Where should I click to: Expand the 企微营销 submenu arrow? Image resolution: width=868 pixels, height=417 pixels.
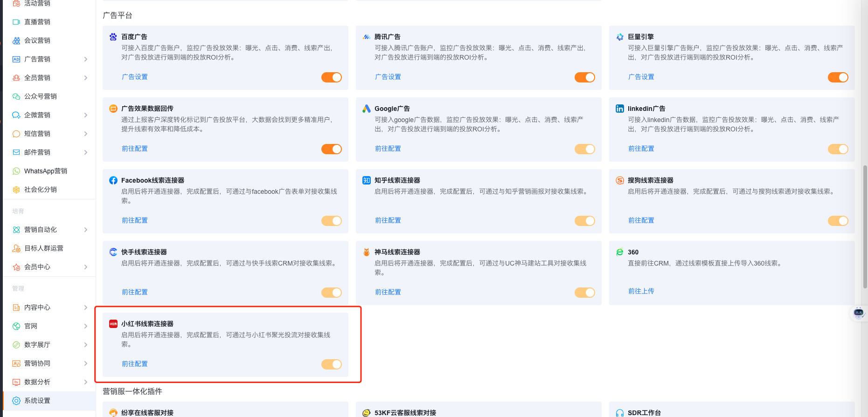(x=86, y=115)
